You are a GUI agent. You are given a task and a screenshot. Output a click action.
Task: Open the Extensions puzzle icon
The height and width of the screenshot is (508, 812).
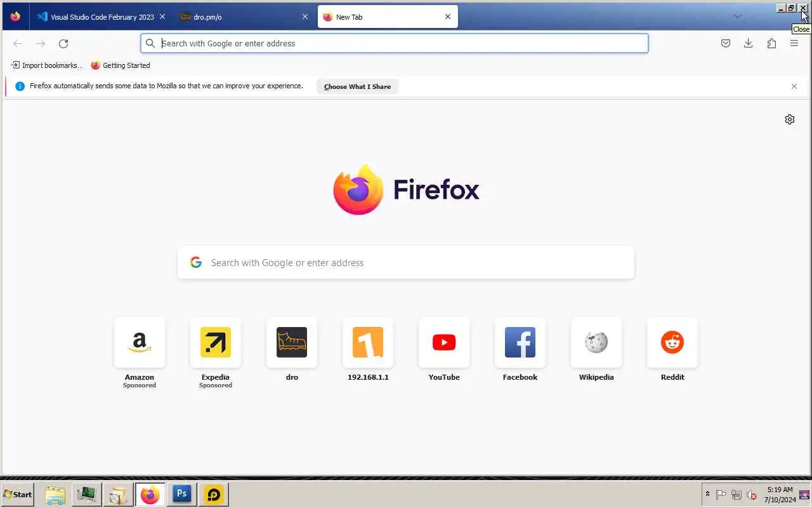(771, 43)
